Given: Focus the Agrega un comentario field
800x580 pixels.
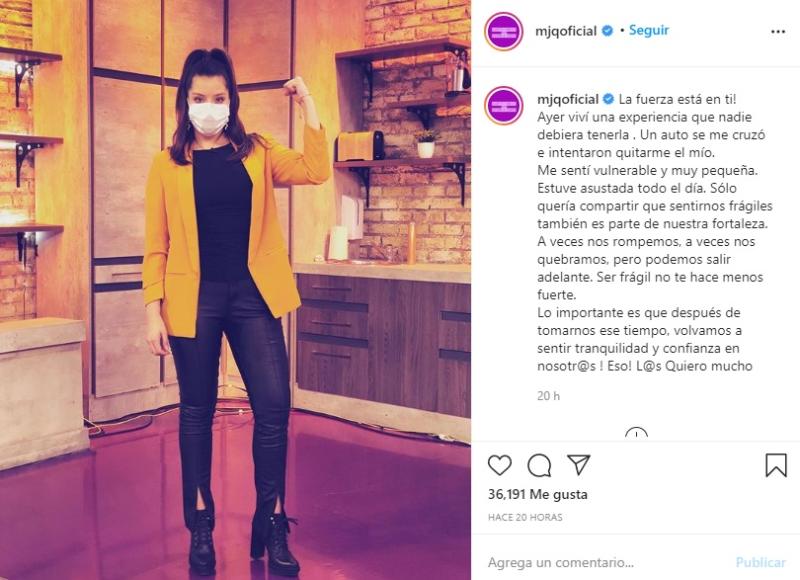Looking at the screenshot, I should pos(607,563).
